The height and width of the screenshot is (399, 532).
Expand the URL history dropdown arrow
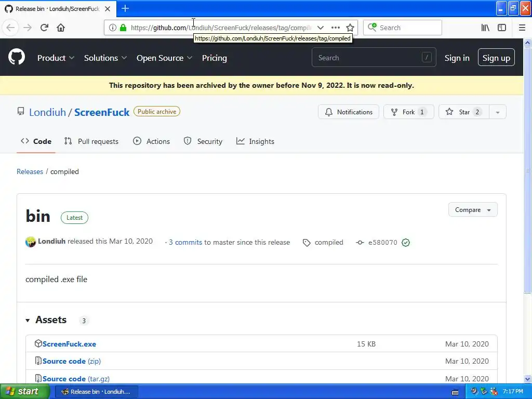coord(320,28)
